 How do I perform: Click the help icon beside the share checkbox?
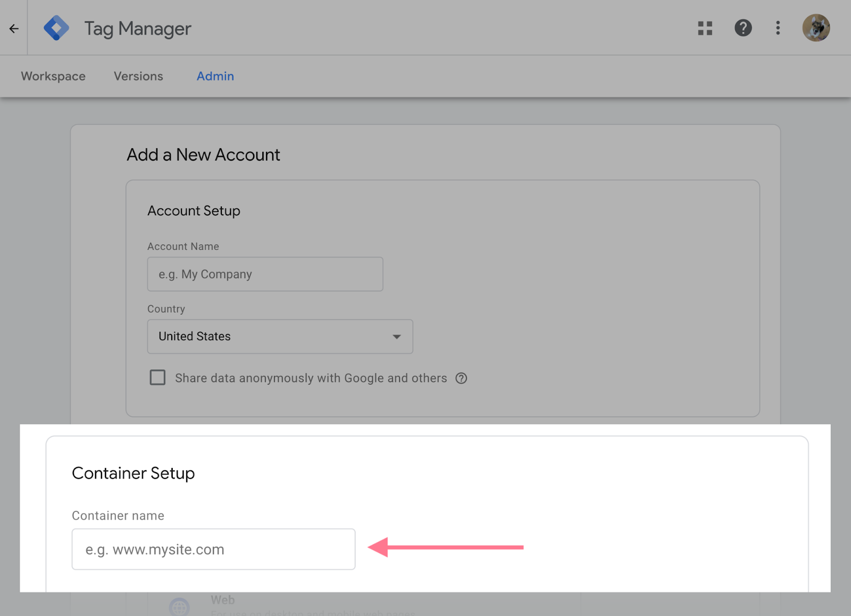(461, 378)
